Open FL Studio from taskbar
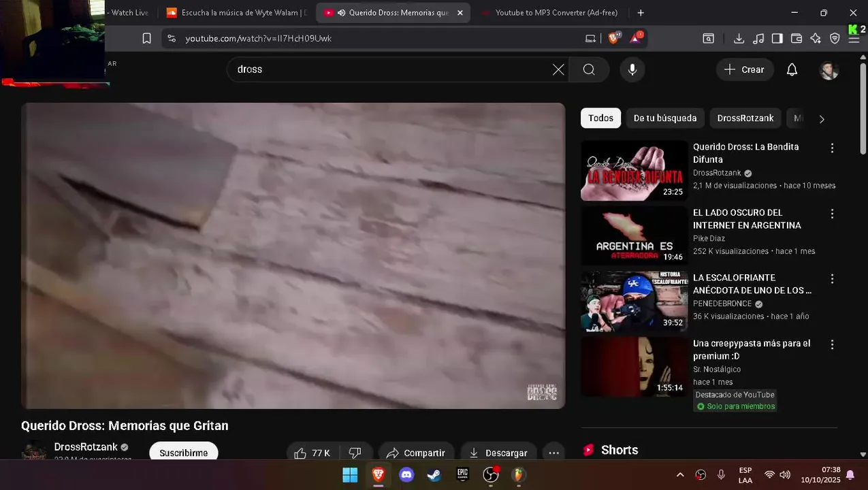The image size is (868, 490). pyautogui.click(x=519, y=474)
